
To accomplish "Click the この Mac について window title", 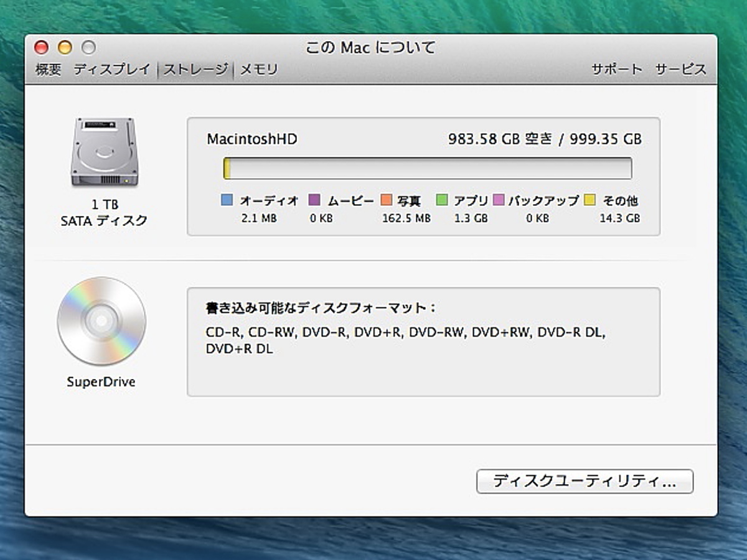I will (x=371, y=47).
